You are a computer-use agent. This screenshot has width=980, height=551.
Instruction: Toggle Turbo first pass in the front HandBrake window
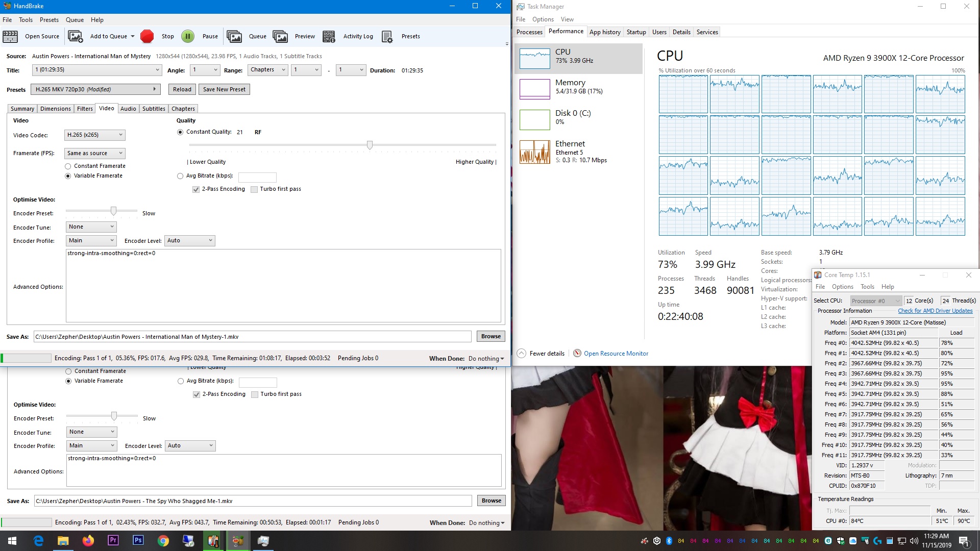(254, 189)
